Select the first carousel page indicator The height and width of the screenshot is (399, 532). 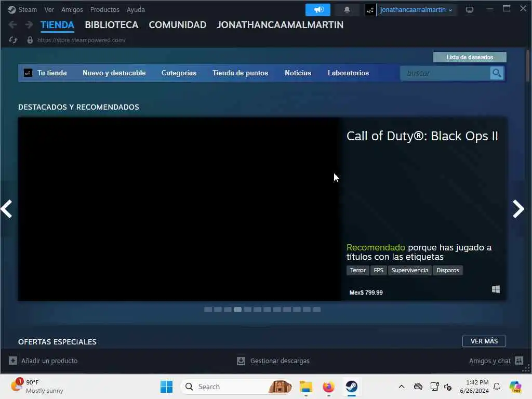pyautogui.click(x=208, y=309)
